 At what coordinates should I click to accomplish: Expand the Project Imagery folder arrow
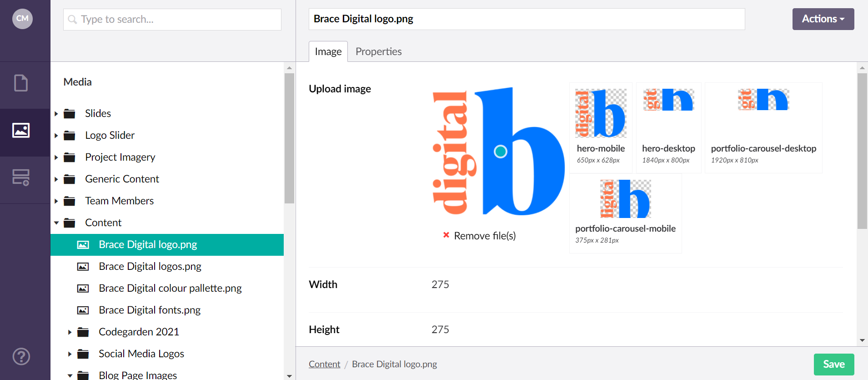coord(56,157)
